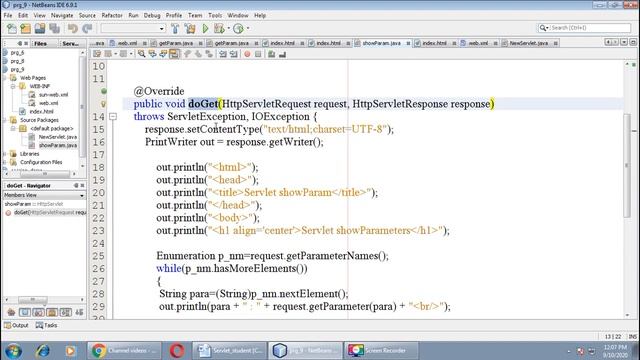Image resolution: width=640 pixels, height=360 pixels.
Task: Click the Redo arrow icon
Action: (x=87, y=29)
